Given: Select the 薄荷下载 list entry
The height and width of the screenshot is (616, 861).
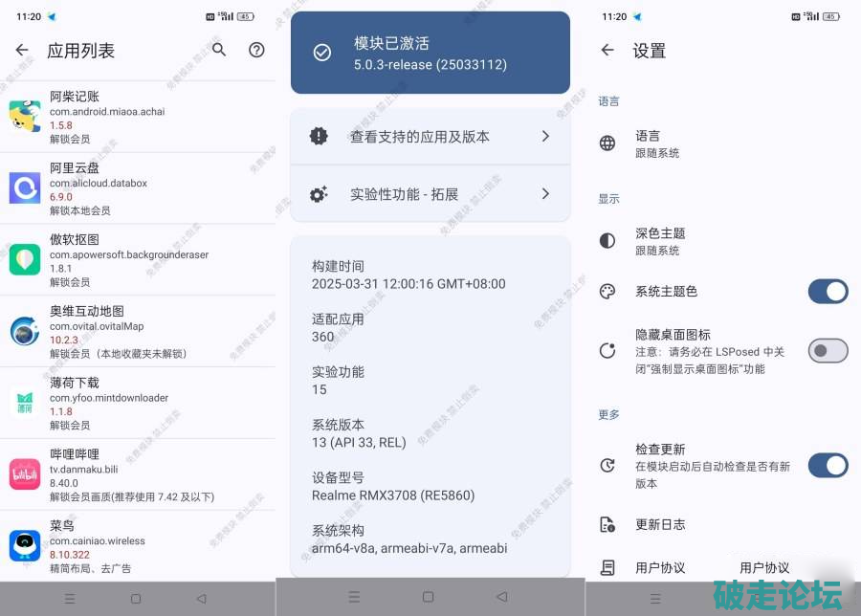Looking at the screenshot, I should tap(134, 403).
